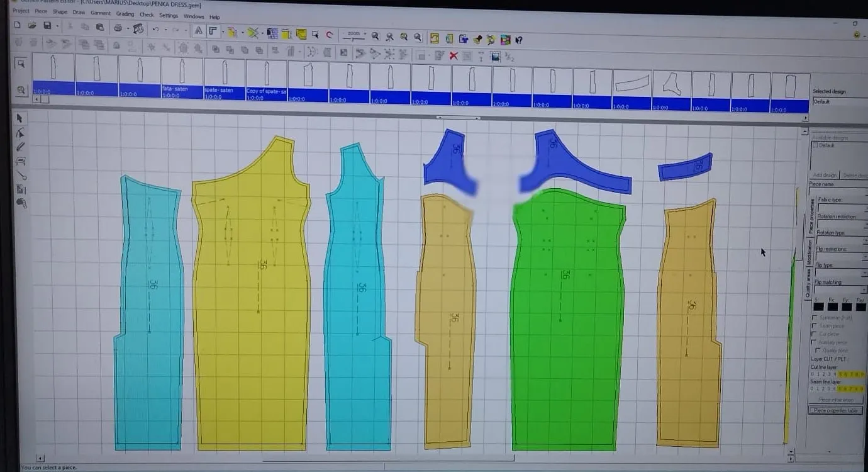868x472 pixels.
Task: Click the red X delete icon
Action: point(453,55)
